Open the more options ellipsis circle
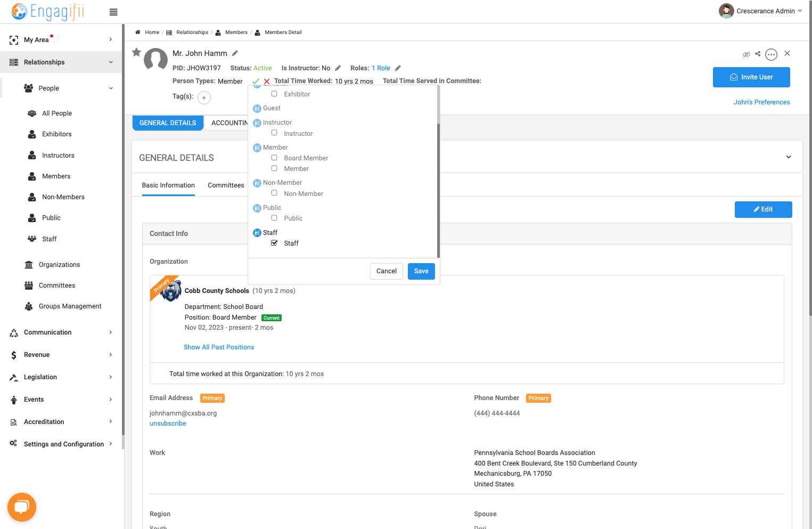 [x=771, y=54]
